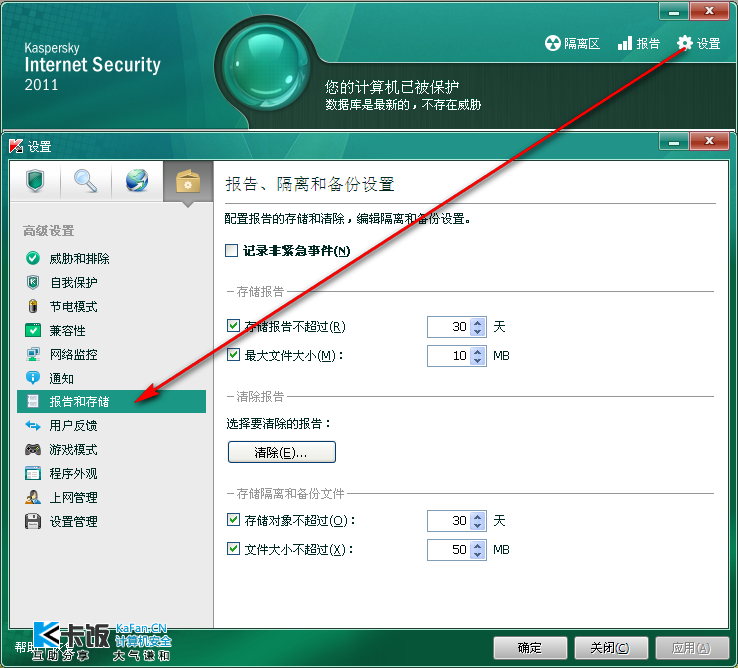Click the 报告 bar chart icon

625,43
